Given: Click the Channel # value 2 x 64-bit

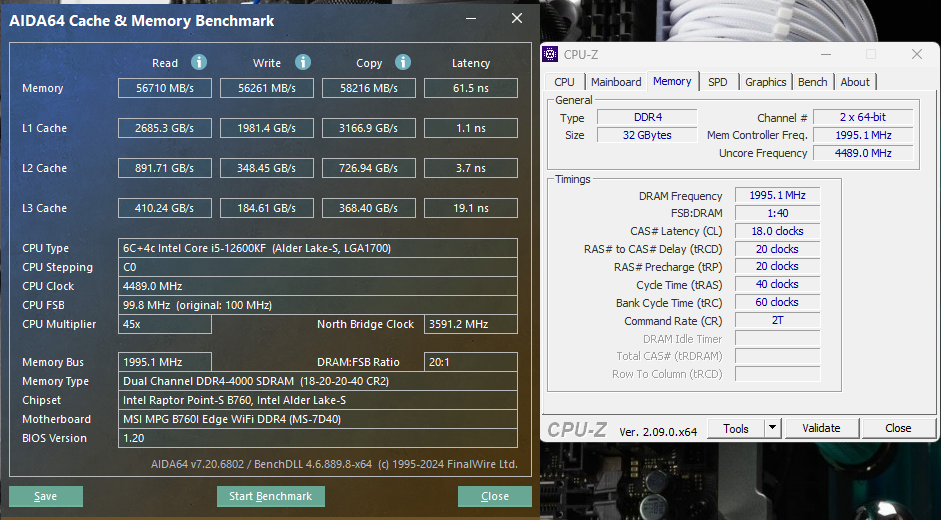Looking at the screenshot, I should click(x=863, y=117).
